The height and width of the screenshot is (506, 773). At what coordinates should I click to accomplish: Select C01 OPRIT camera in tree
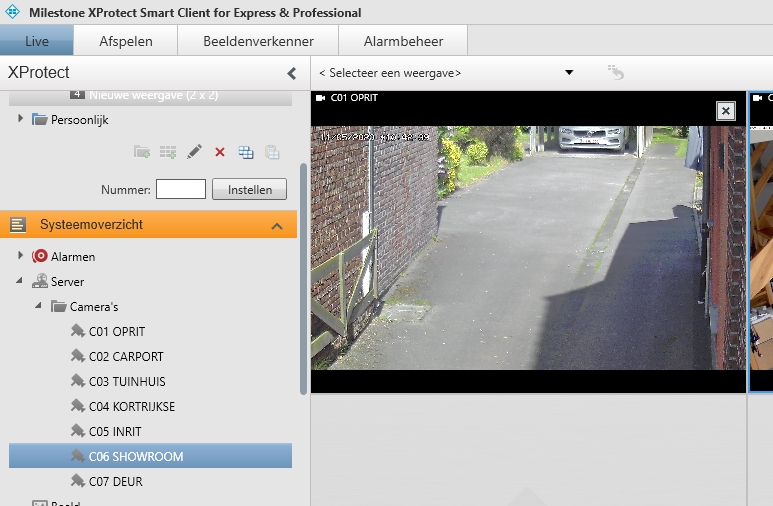117,332
